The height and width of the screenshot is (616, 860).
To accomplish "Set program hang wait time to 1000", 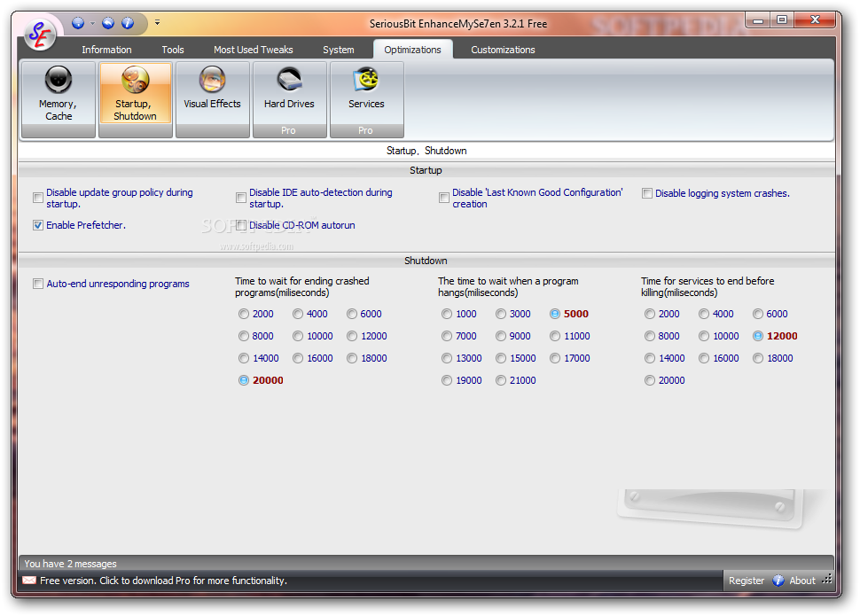I will [x=447, y=314].
